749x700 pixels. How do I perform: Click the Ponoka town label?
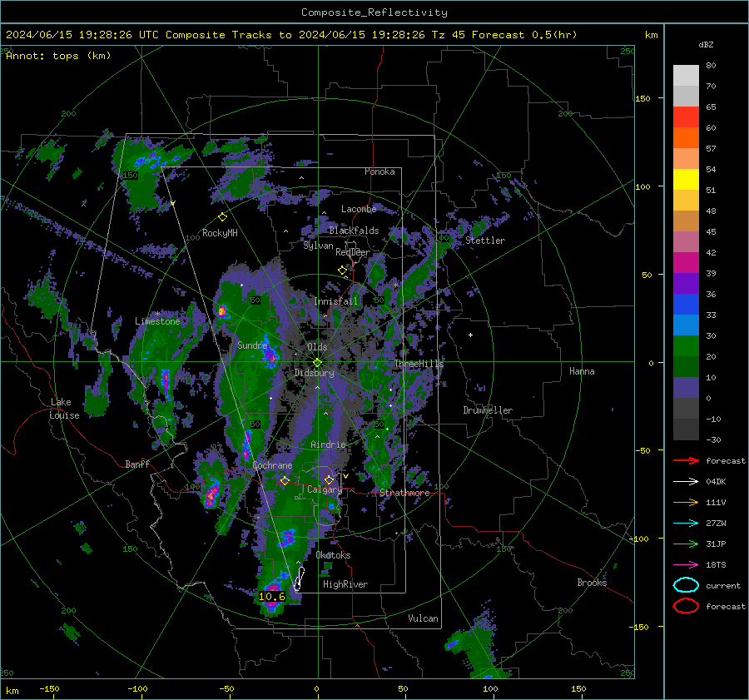[x=379, y=171]
